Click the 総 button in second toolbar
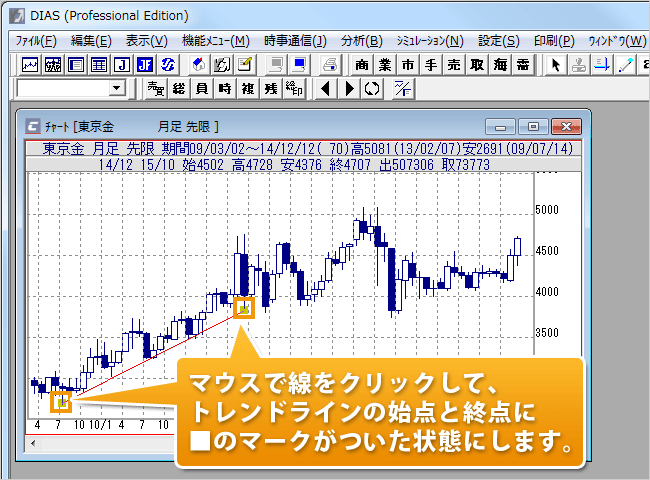 [178, 89]
